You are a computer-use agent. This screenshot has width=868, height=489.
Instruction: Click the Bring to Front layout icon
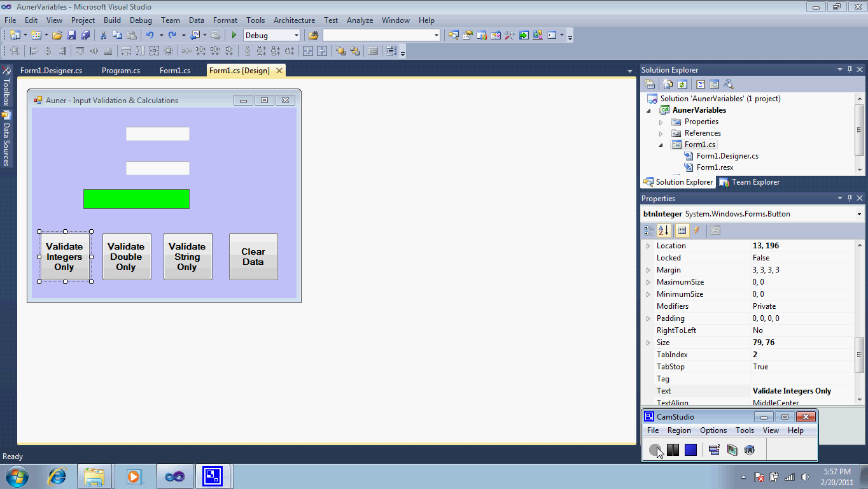(340, 52)
